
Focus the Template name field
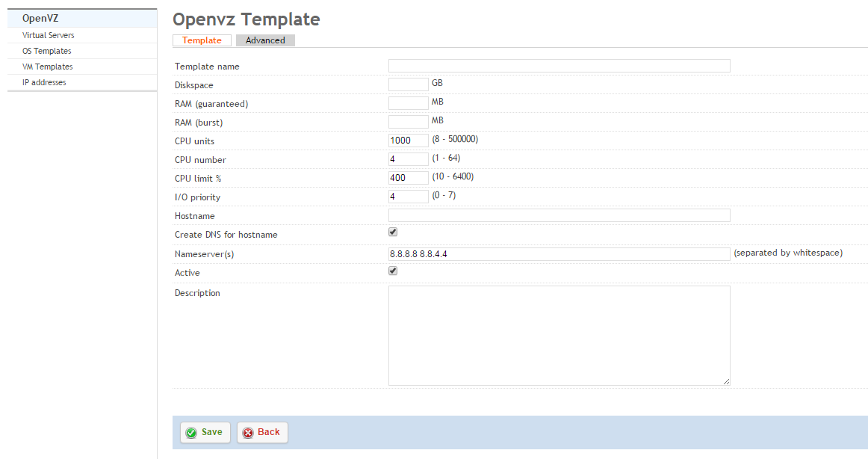pos(559,66)
